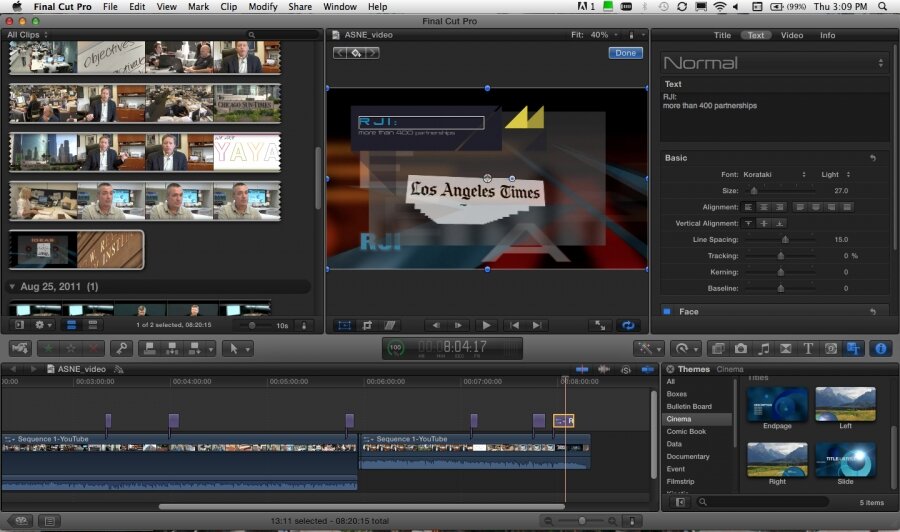The image size is (900, 532).
Task: Show the Themes browser icon
Action: [854, 348]
